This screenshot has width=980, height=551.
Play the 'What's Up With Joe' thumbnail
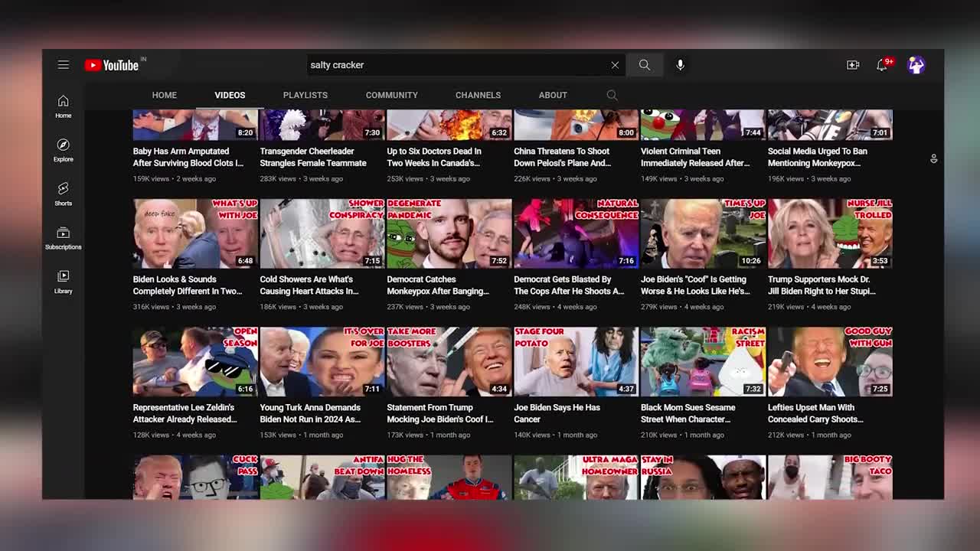[195, 233]
